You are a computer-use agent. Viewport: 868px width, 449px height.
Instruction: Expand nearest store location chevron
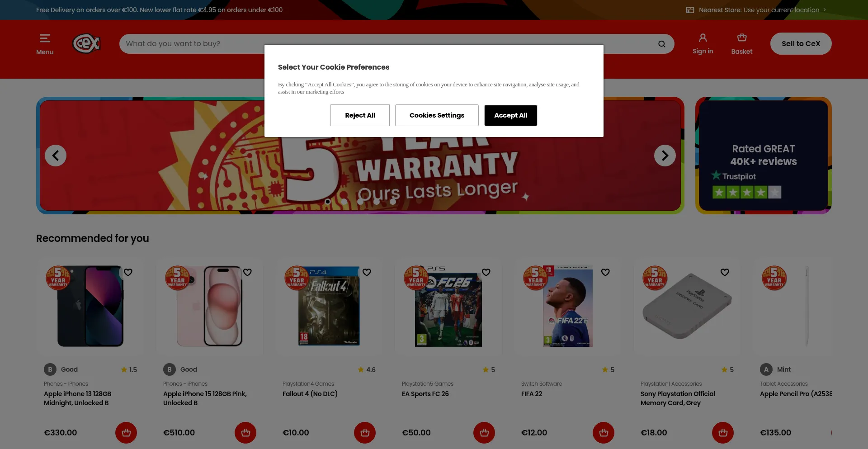pyautogui.click(x=825, y=10)
